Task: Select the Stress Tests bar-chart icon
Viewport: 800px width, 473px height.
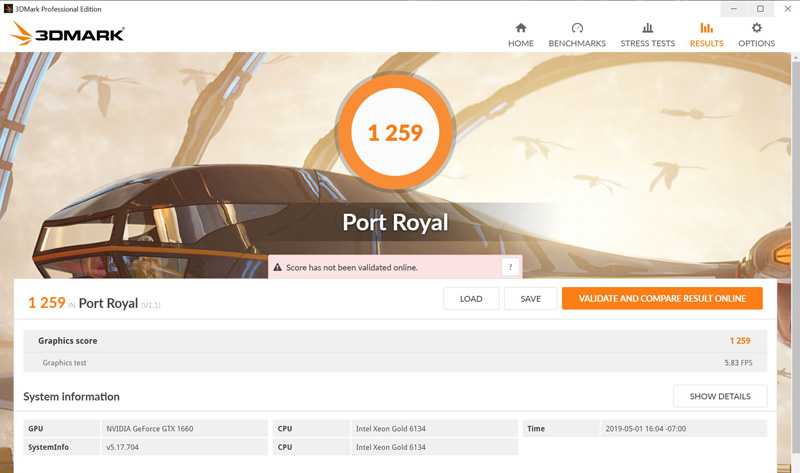Action: point(647,28)
